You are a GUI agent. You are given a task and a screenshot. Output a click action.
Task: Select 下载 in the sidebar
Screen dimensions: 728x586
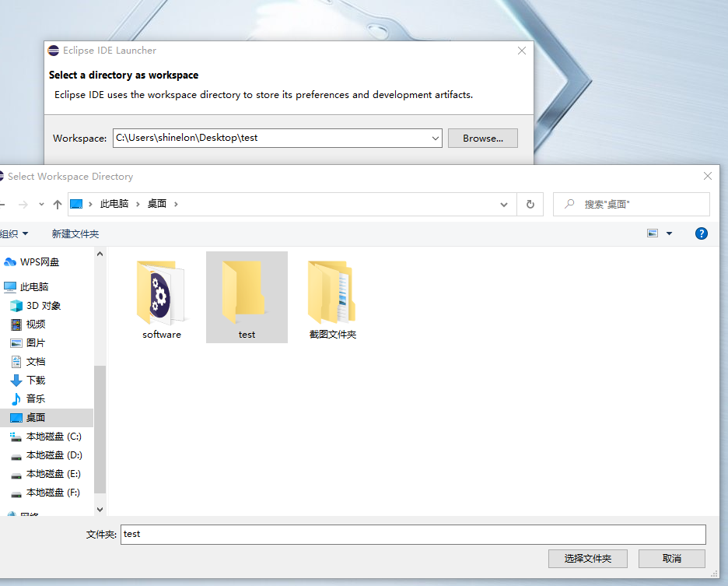(28, 380)
